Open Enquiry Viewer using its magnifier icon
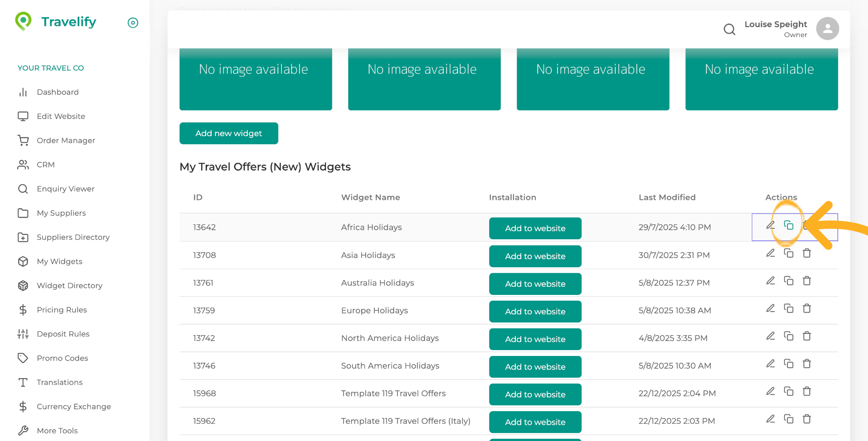 click(x=23, y=189)
